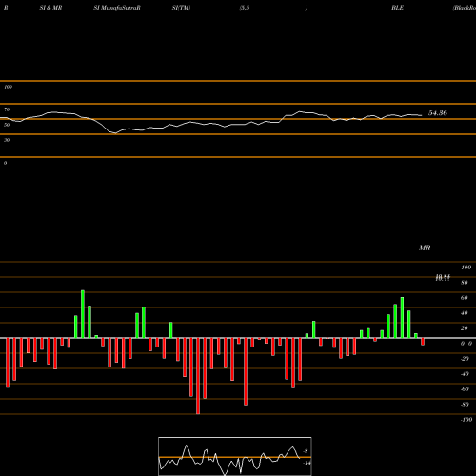Click the 80 label on MR axis
Viewport: 476px width, 476px height.
pos(465,283)
